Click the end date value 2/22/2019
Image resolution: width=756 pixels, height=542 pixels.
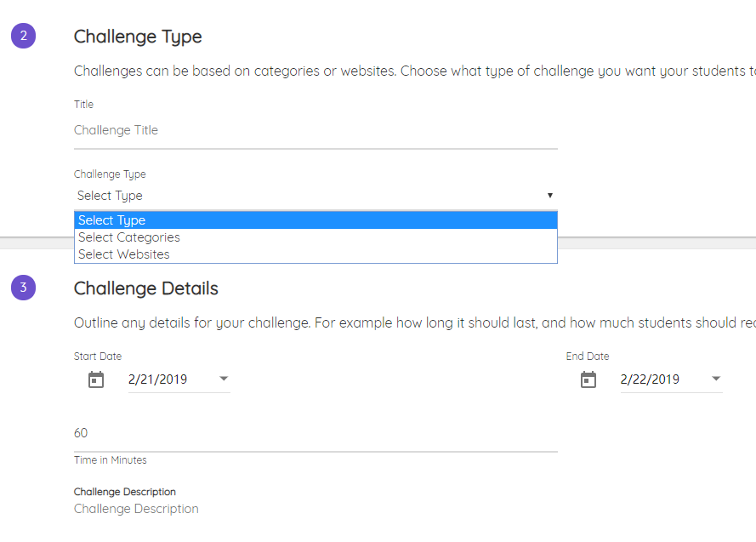(x=650, y=379)
